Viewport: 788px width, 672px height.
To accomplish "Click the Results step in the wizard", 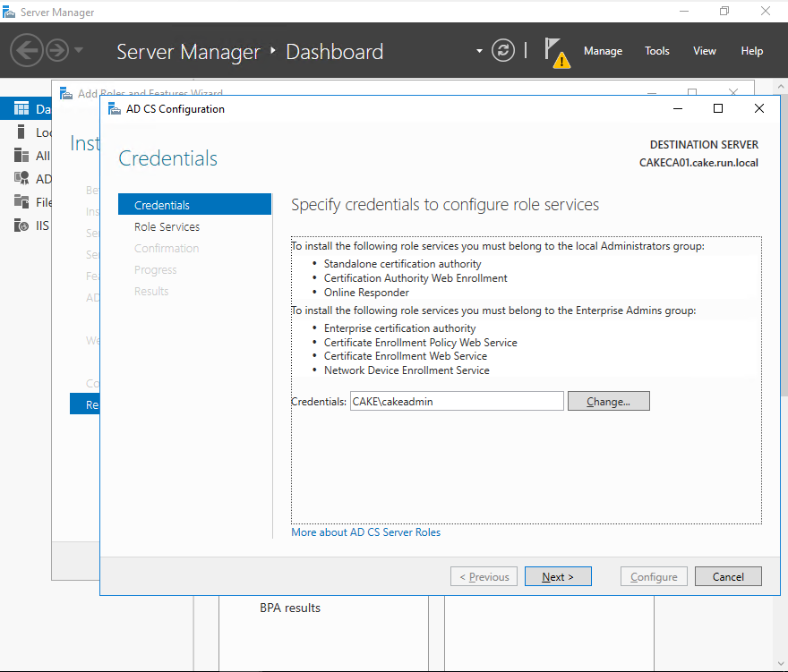I will 151,292.
